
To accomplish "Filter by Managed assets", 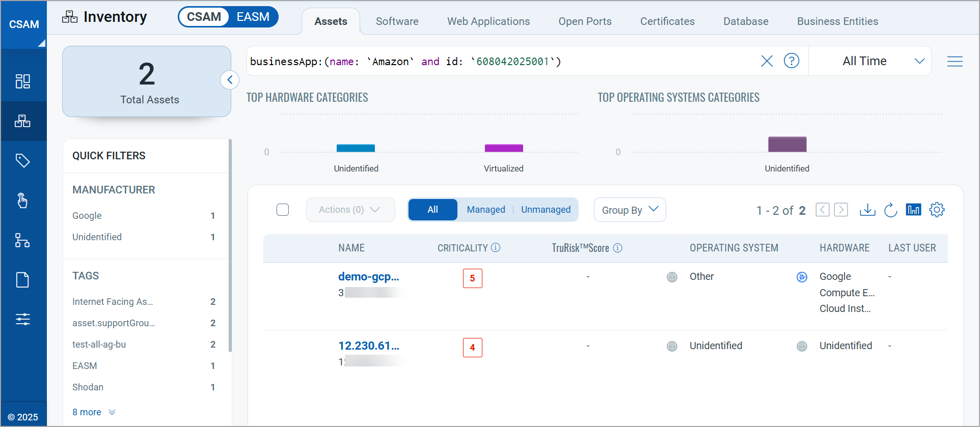I will click(x=486, y=210).
